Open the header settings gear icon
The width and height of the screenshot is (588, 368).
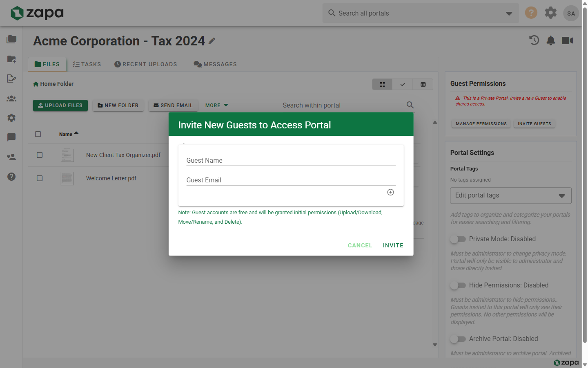click(551, 13)
